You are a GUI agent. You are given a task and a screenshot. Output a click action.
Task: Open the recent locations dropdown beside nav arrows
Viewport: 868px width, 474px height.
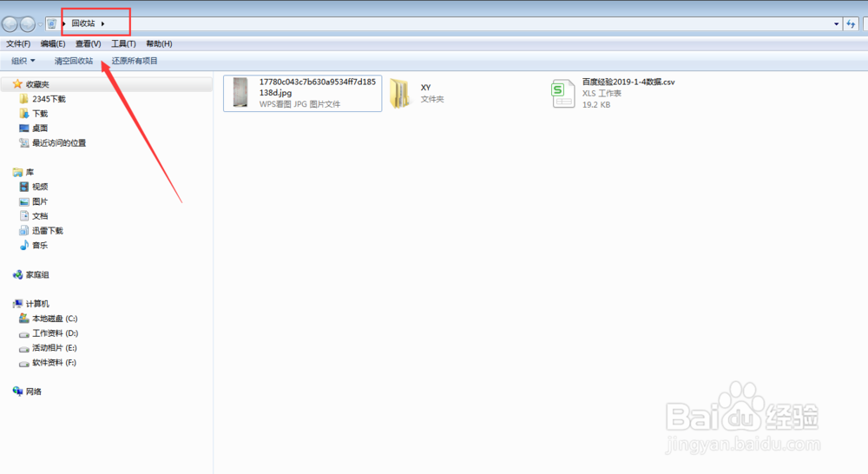point(41,24)
